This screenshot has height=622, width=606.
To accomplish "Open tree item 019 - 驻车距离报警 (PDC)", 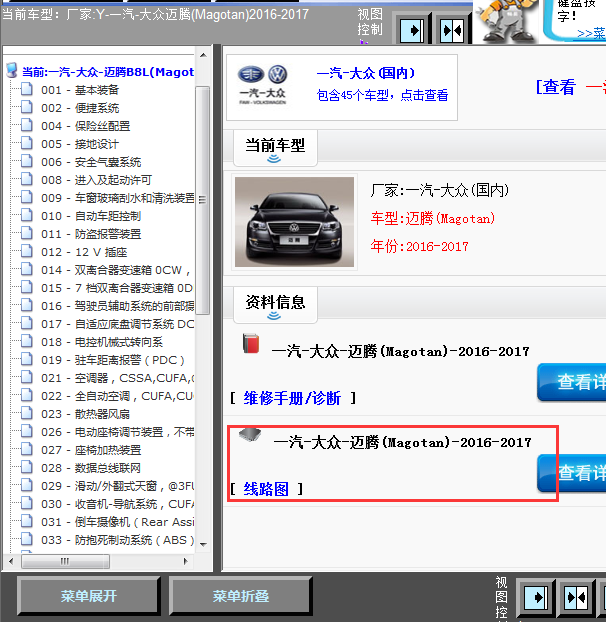I will [113, 360].
